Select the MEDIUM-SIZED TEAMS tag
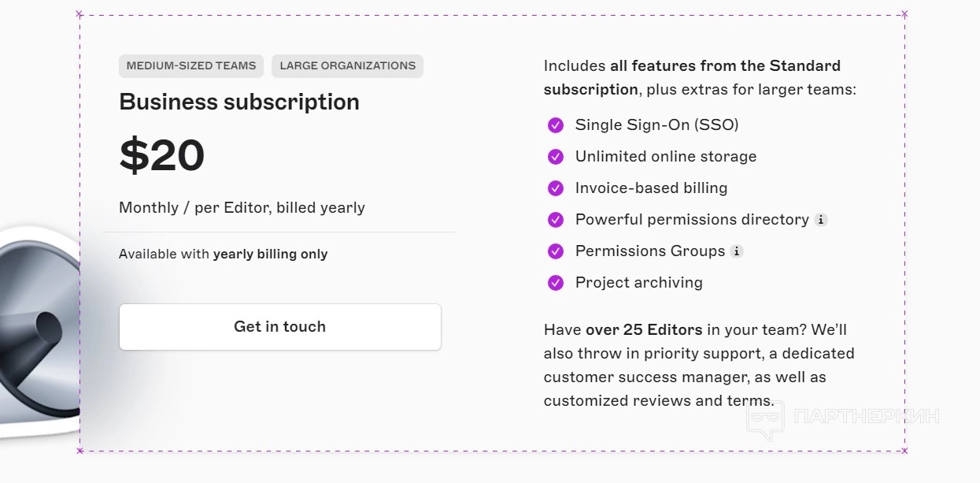This screenshot has width=980, height=483. click(x=191, y=66)
